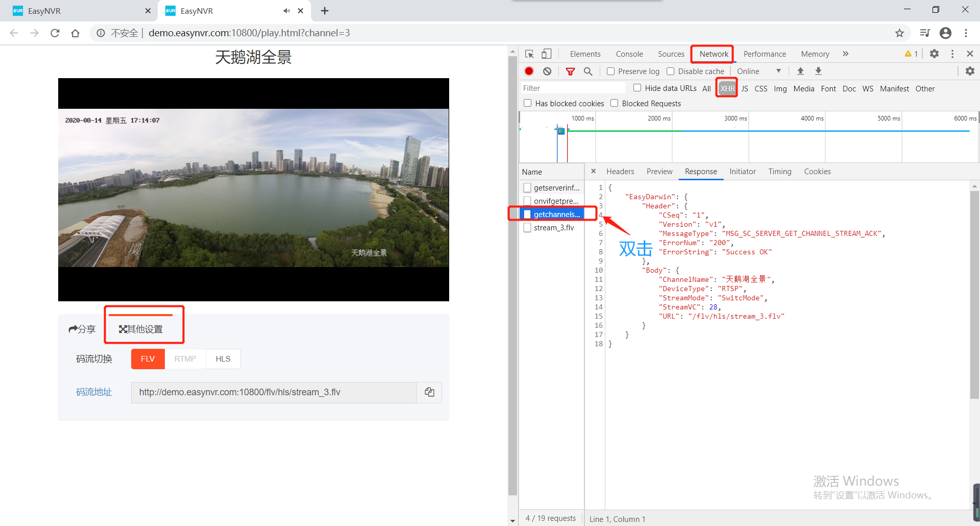Viewport: 980px width, 526px height.
Task: Open the Chrome profile avatar
Action: coord(945,33)
